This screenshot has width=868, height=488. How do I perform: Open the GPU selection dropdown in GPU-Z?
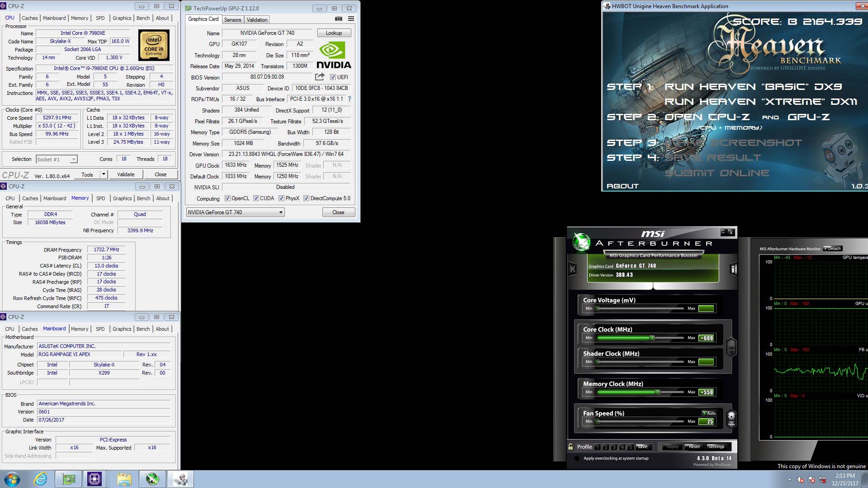point(235,212)
